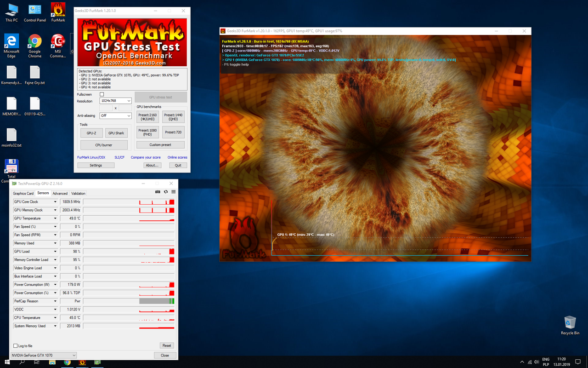Click the GPU-Z refresh icon
This screenshot has height=368, width=588.
coord(165,192)
